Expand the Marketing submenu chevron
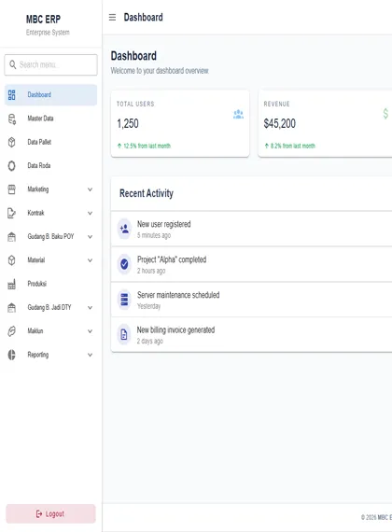The height and width of the screenshot is (532, 392). point(90,189)
